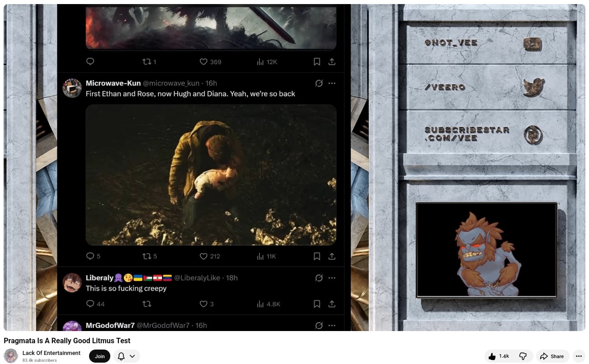Bookmark the Microwave-Kun tweet

(317, 256)
